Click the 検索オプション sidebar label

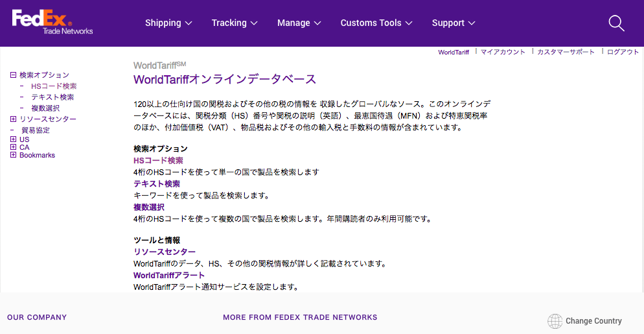tap(44, 75)
